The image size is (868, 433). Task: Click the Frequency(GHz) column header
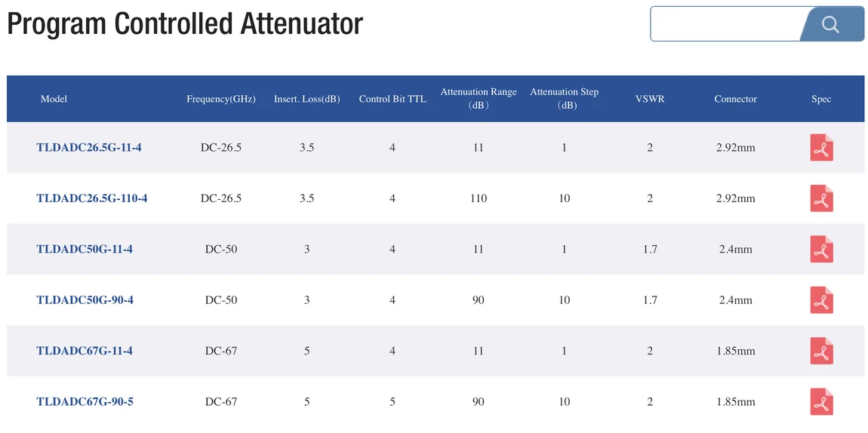221,99
